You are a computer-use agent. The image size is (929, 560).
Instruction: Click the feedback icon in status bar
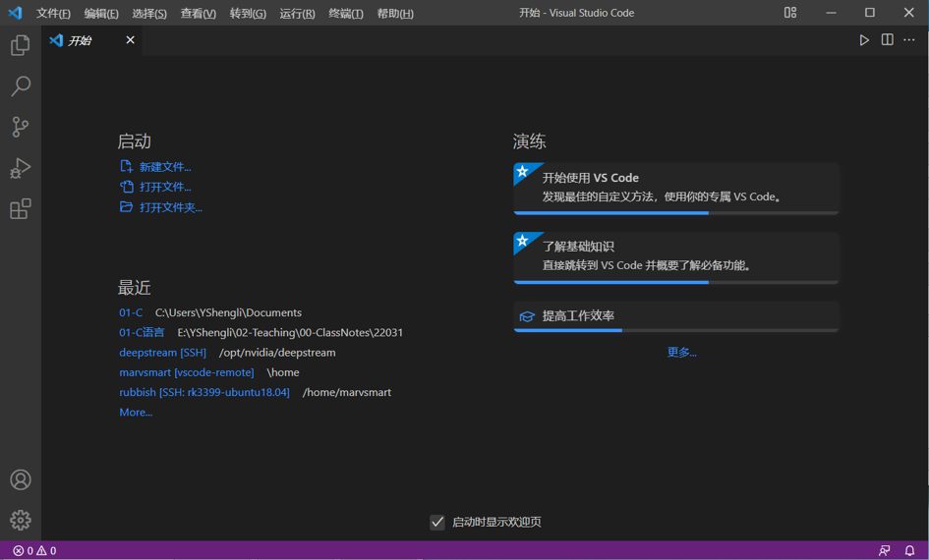[885, 551]
